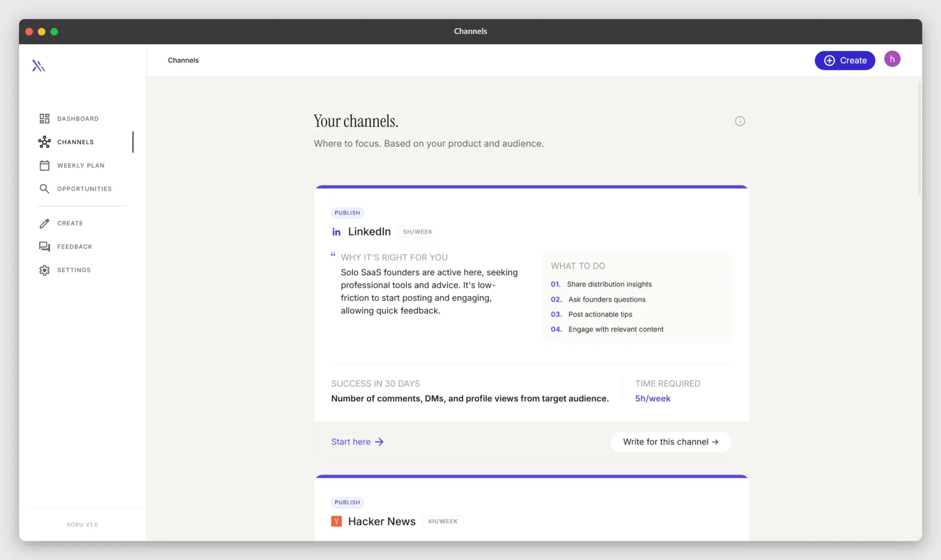Click the info circle icon beside Your channels

coord(740,121)
